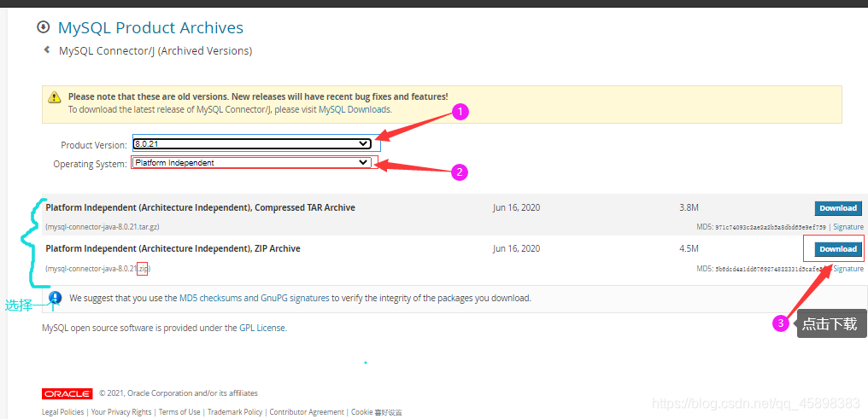The height and width of the screenshot is (419, 868).
Task: Click the Product Version label
Action: click(x=94, y=145)
